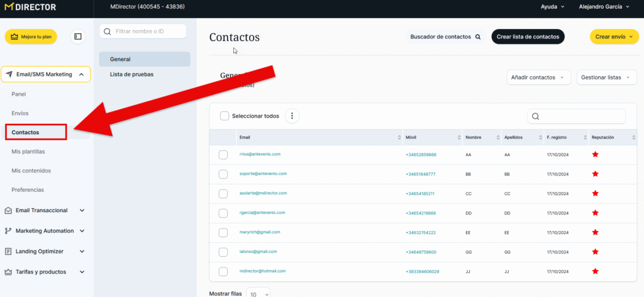Click the magnifier in Buscador de contactos
This screenshot has width=644, height=297.
(478, 36)
